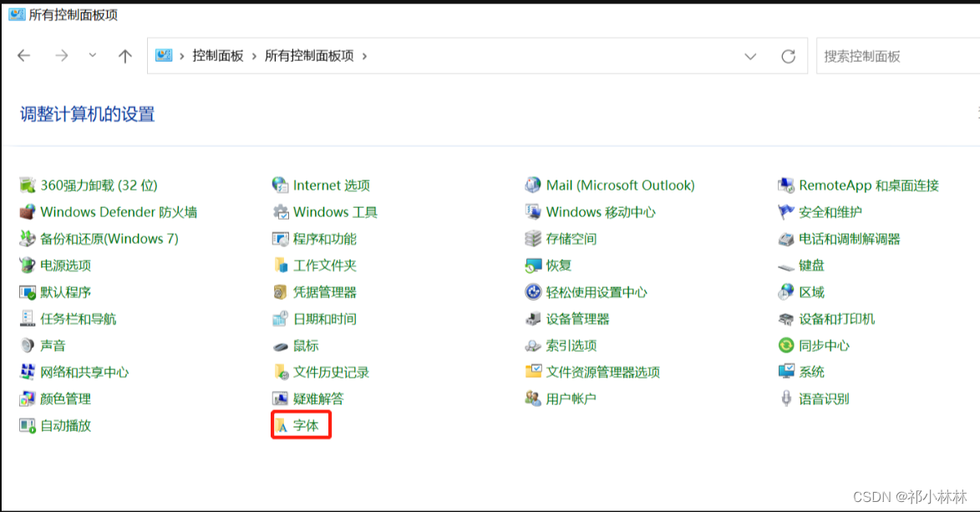Expand chevron after 所有控制面板项 breadcrumb
Viewport: 980px width, 512px height.
364,56
